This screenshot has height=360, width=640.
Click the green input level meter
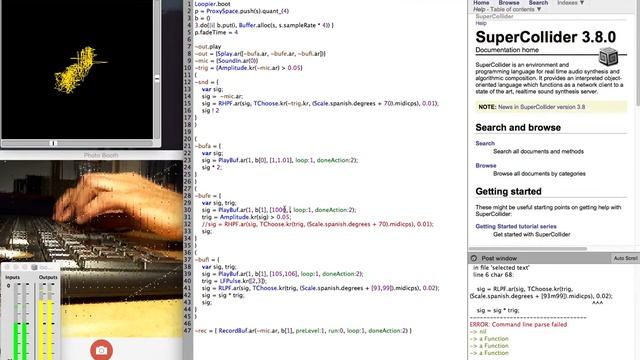(x=20, y=341)
